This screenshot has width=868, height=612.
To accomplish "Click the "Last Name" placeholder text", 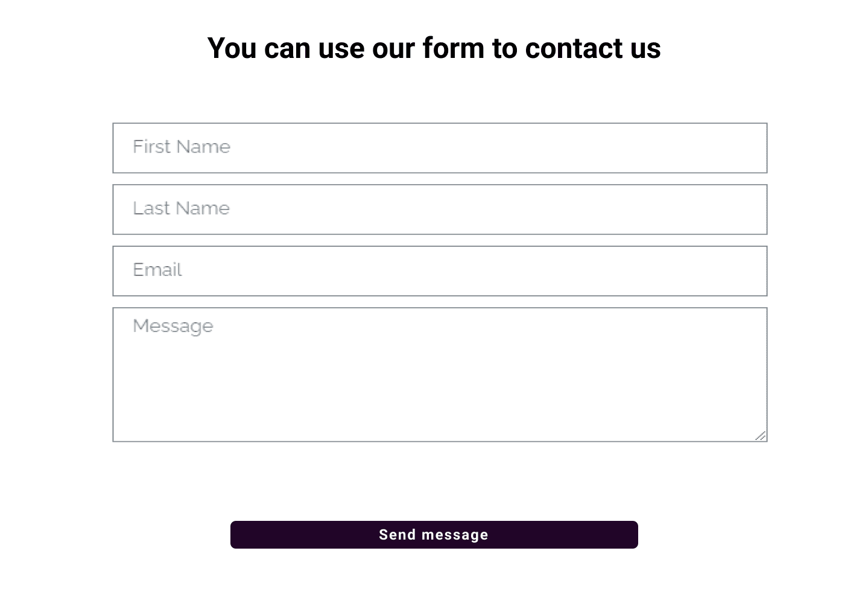I will pyautogui.click(x=181, y=208).
